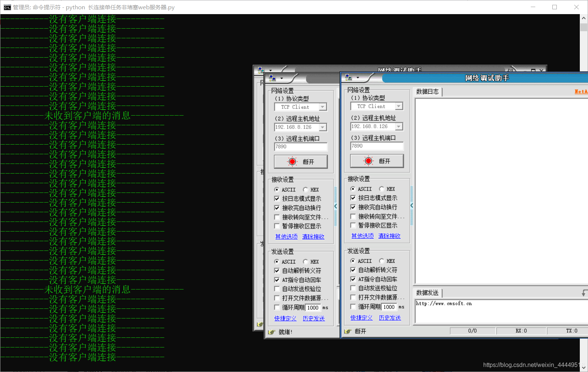Open 其他选项 link in the middle window

pos(286,236)
